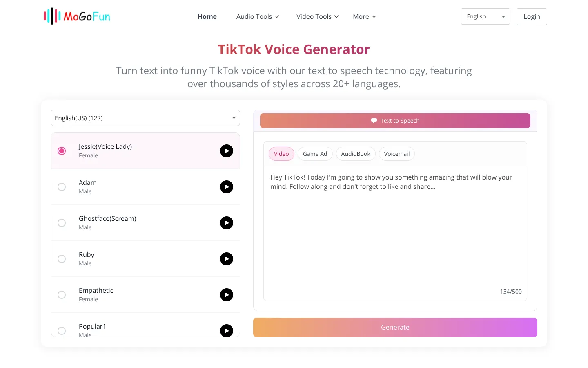Select the Ghostface(Scream) radio button
588x368 pixels.
[x=62, y=223]
